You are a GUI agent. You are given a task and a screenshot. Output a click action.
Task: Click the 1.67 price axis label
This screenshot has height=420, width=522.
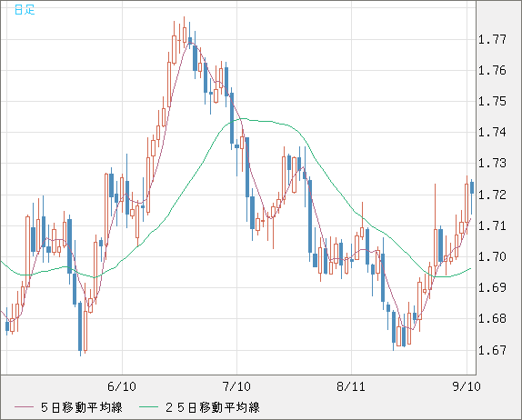[492, 350]
